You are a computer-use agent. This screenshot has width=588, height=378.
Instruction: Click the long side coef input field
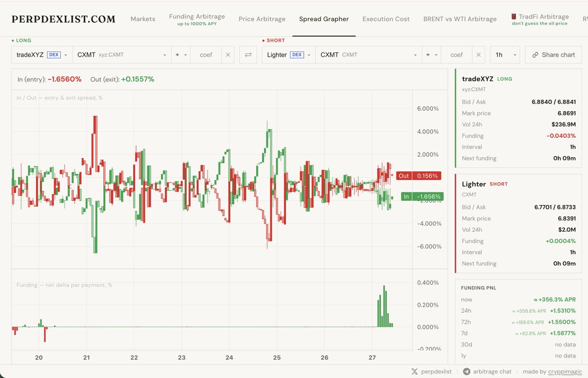[206, 55]
